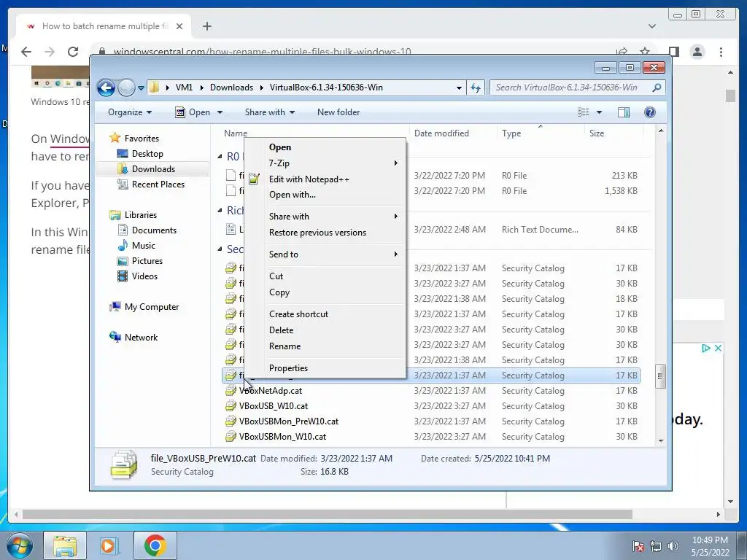Open Pictures library
The width and height of the screenshot is (747, 560).
[147, 261]
